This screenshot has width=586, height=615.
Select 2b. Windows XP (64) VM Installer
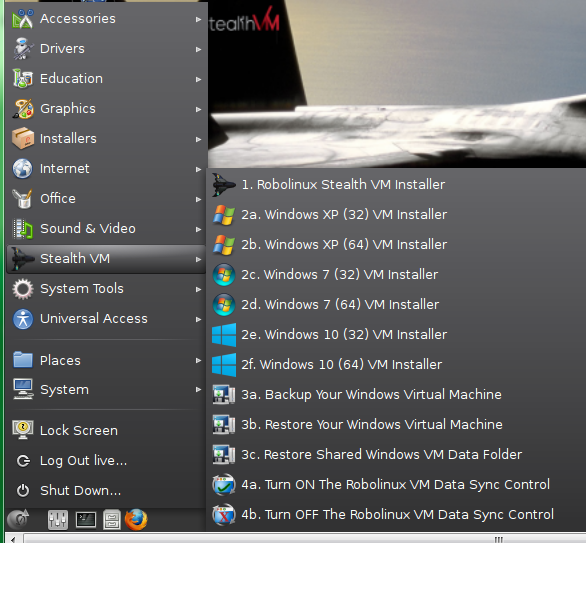point(396,245)
